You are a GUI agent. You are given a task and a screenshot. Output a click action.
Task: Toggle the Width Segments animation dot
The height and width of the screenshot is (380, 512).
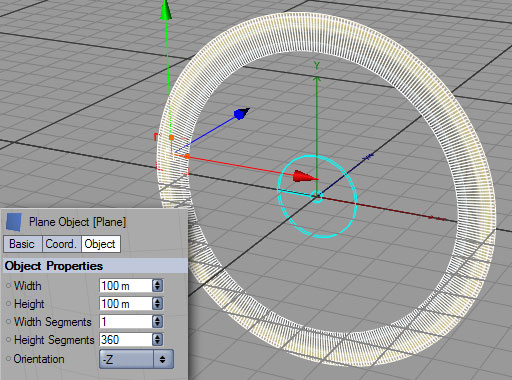coord(8,322)
